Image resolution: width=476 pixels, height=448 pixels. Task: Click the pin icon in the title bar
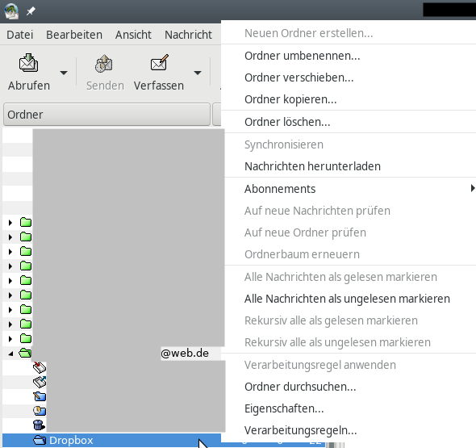(x=31, y=11)
